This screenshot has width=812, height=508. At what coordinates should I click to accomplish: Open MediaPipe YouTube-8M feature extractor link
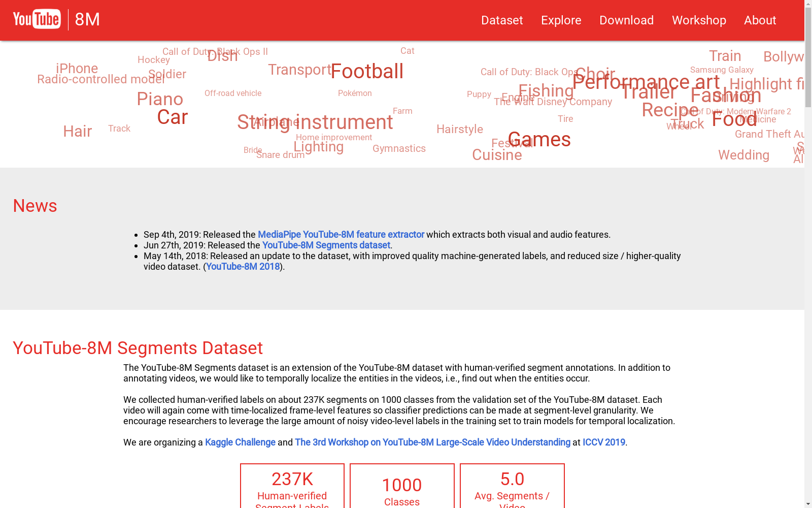tap(341, 235)
